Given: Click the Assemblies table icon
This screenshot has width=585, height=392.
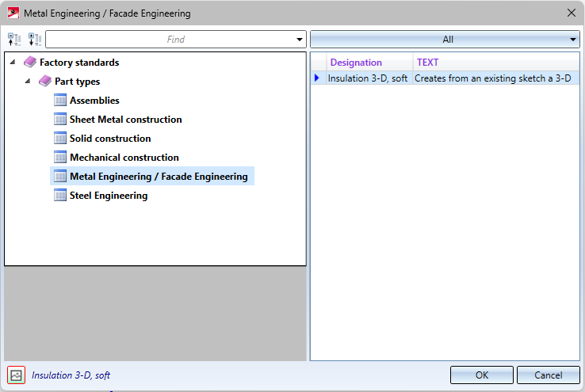Looking at the screenshot, I should [x=60, y=101].
